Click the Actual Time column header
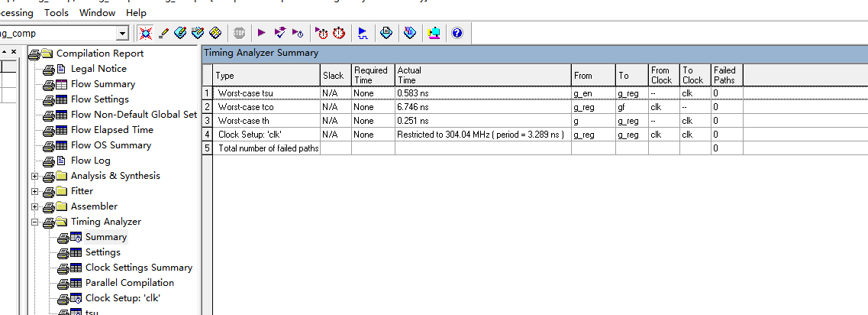Image resolution: width=868 pixels, height=315 pixels. pos(482,76)
